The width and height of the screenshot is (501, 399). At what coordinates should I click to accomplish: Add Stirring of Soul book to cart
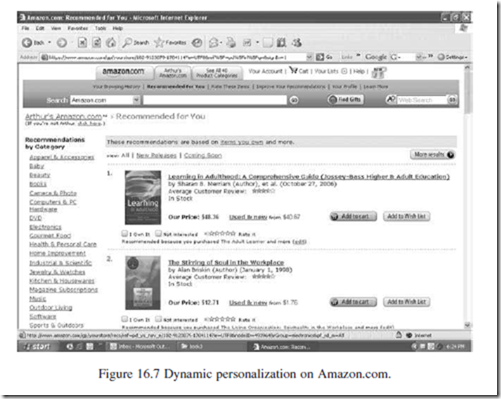pyautogui.click(x=353, y=302)
